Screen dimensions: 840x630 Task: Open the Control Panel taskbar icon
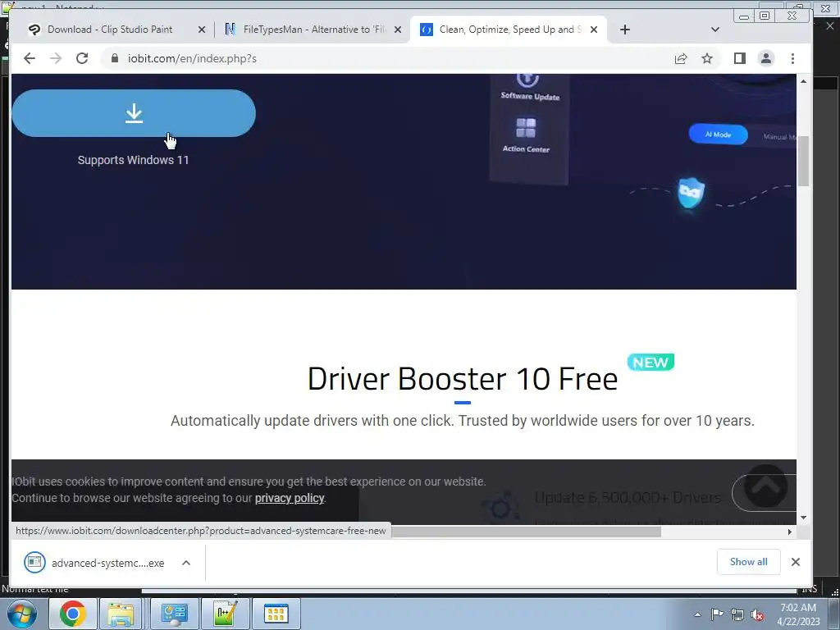pos(174,614)
